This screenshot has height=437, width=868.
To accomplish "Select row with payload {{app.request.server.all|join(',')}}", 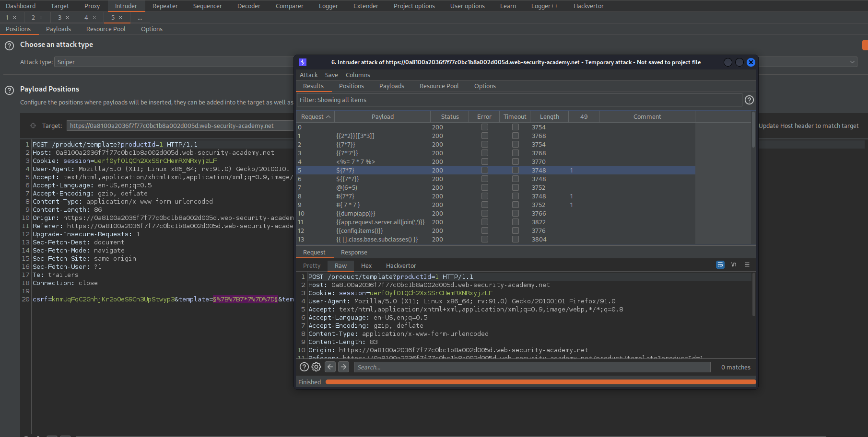I will pos(496,222).
